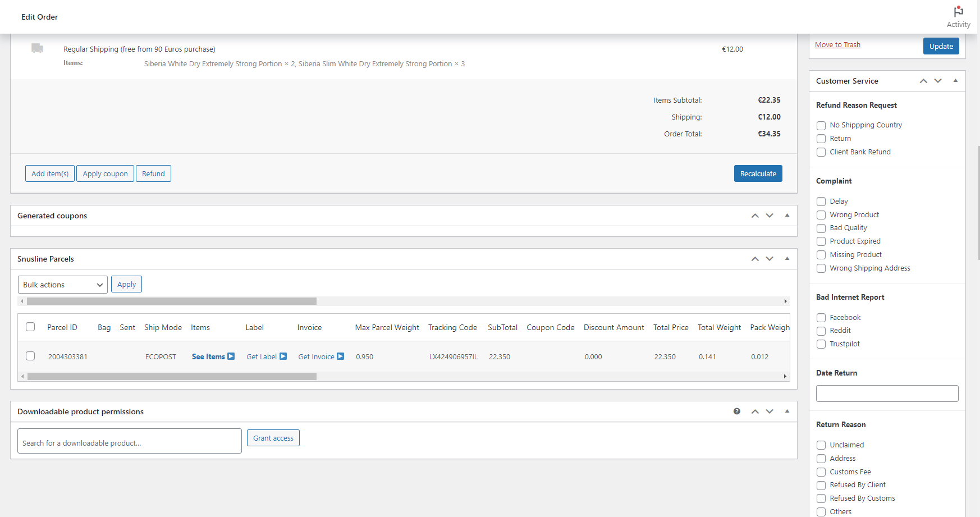The image size is (980, 517).
Task: Check the Trustpilot checkbox
Action: click(821, 344)
